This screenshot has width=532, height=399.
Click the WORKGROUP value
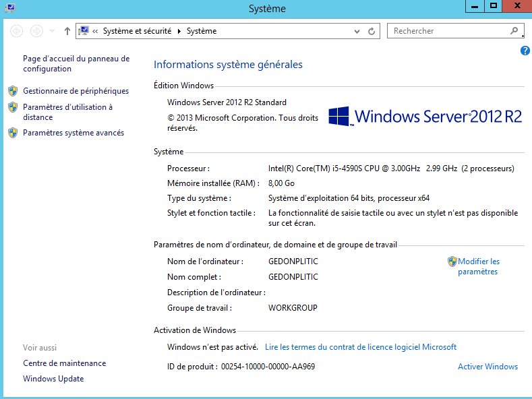293,308
